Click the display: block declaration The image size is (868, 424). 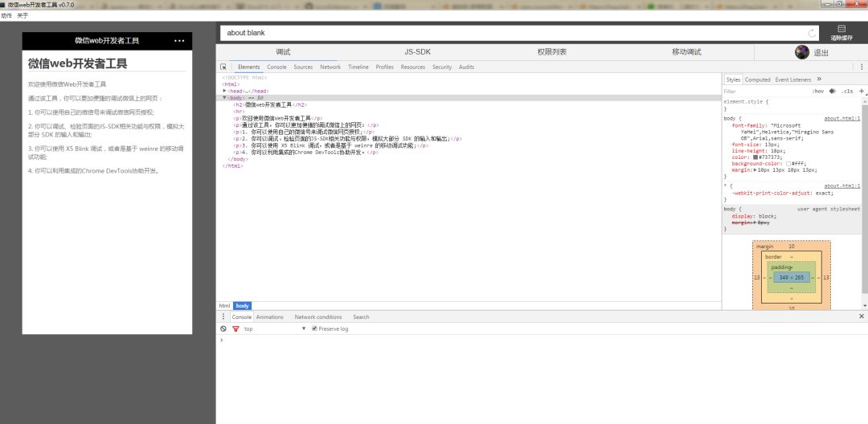click(754, 216)
